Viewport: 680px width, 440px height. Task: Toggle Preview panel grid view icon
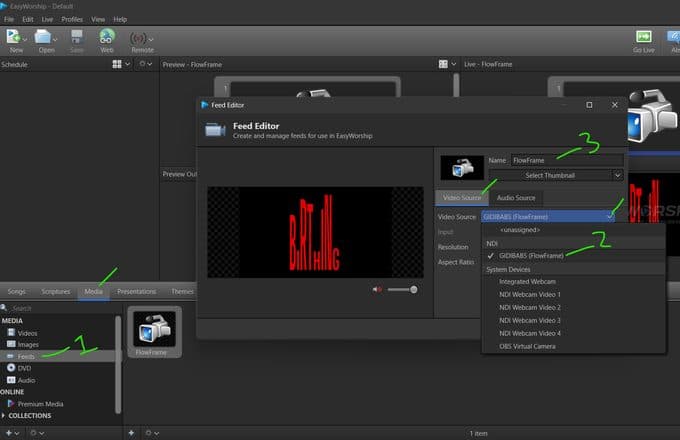coord(443,64)
